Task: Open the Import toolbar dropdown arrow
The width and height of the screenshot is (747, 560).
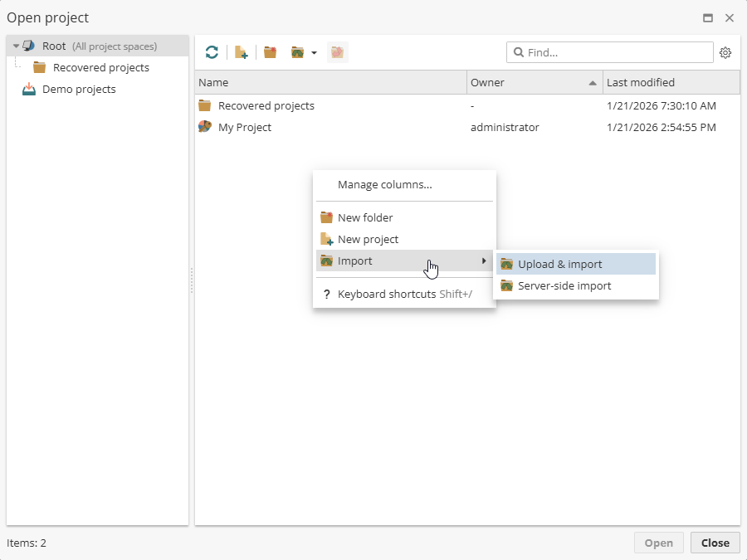Action: [x=314, y=53]
